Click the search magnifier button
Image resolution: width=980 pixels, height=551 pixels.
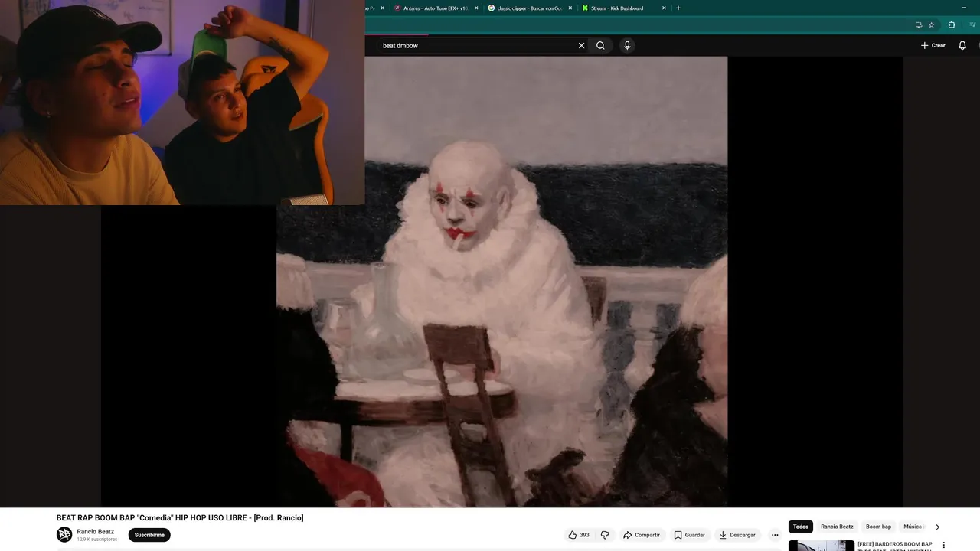point(600,45)
